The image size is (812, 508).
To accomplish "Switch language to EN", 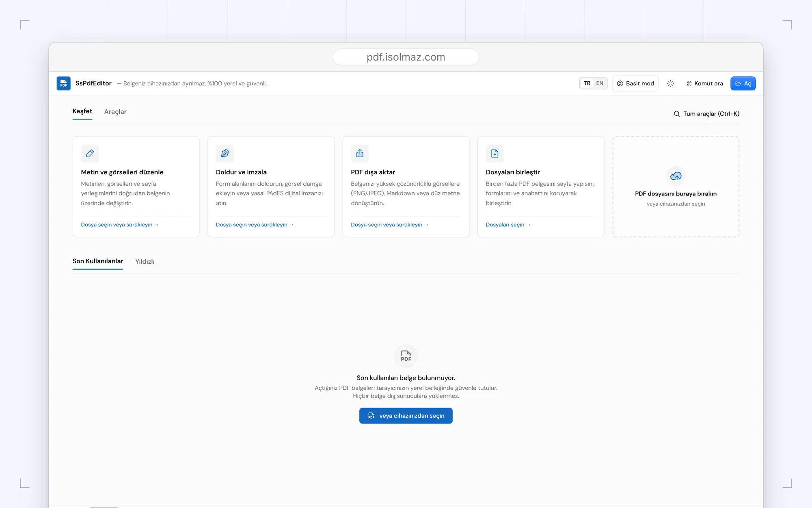I will point(600,83).
